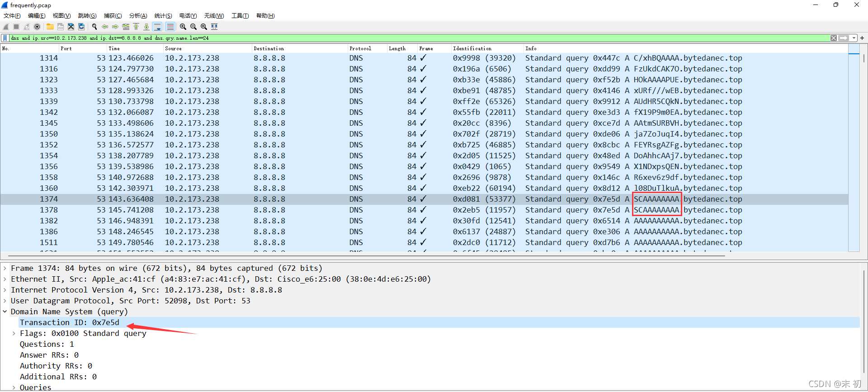Apply the display filter arrow button

tap(844, 38)
